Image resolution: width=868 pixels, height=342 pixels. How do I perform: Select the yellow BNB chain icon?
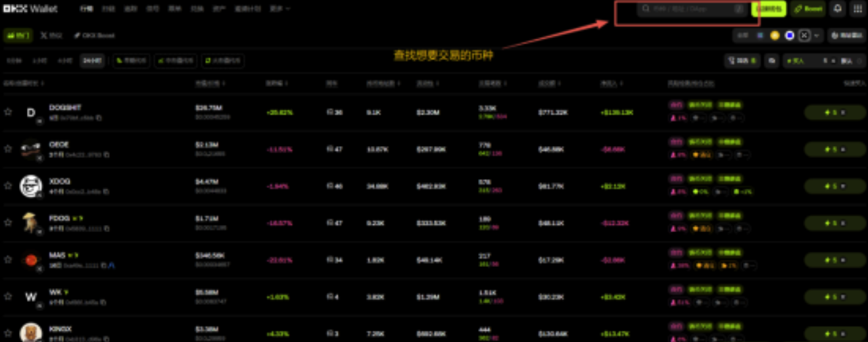click(x=775, y=36)
